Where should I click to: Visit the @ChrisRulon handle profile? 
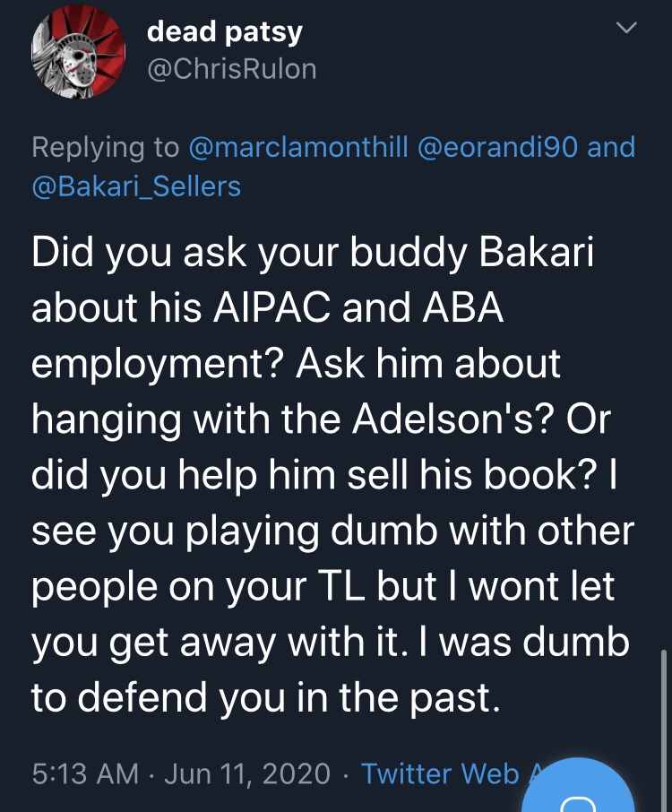click(x=231, y=69)
